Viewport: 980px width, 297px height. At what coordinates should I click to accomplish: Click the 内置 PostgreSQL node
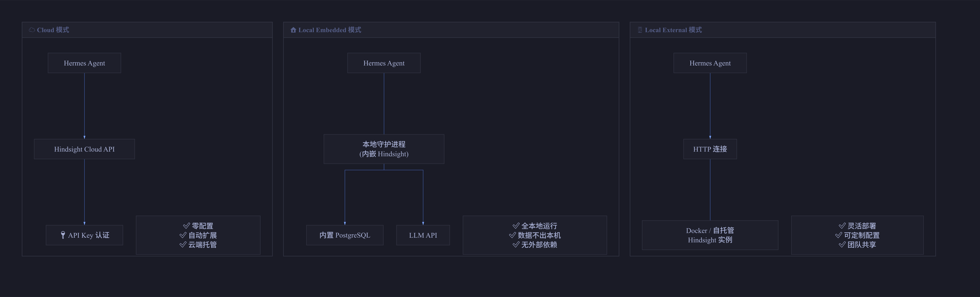(x=345, y=235)
